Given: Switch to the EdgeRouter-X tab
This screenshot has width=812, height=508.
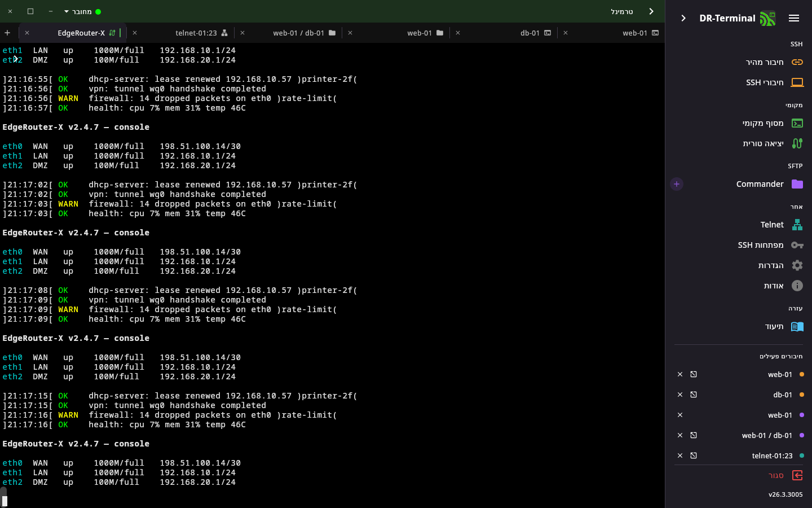Looking at the screenshot, I should click(x=73, y=33).
